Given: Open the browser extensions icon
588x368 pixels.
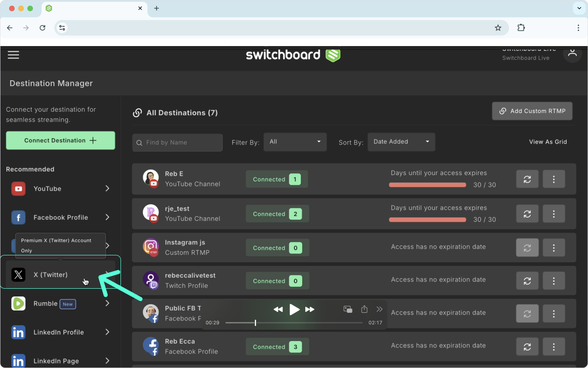Looking at the screenshot, I should 521,28.
